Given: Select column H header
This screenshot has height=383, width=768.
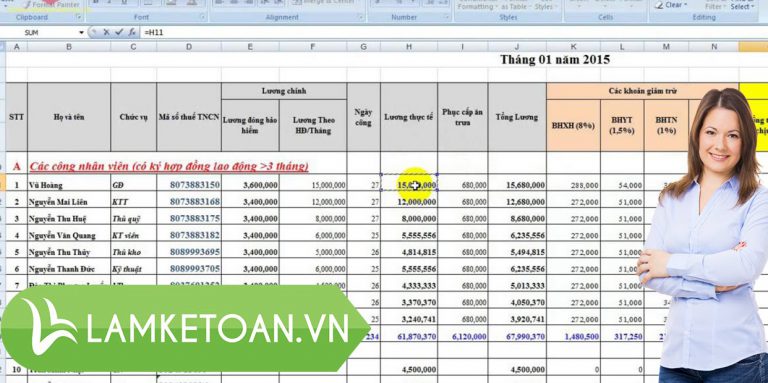Looking at the screenshot, I should coord(409,47).
